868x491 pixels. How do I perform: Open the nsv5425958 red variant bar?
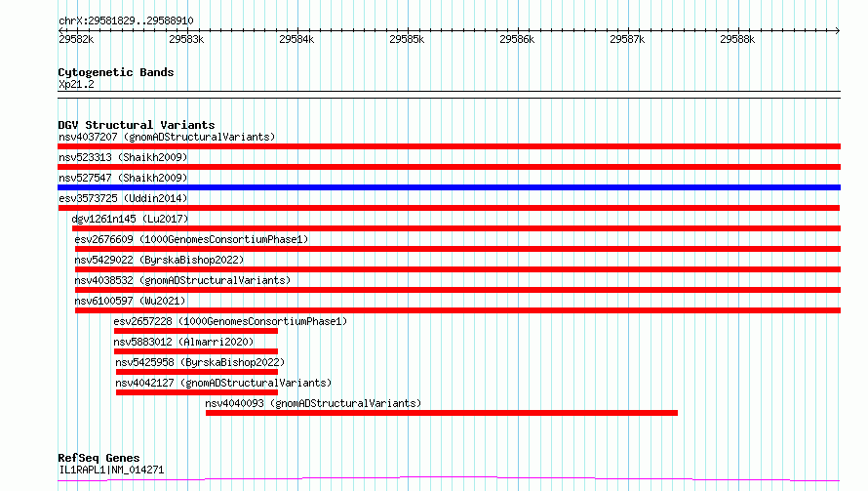(x=197, y=372)
